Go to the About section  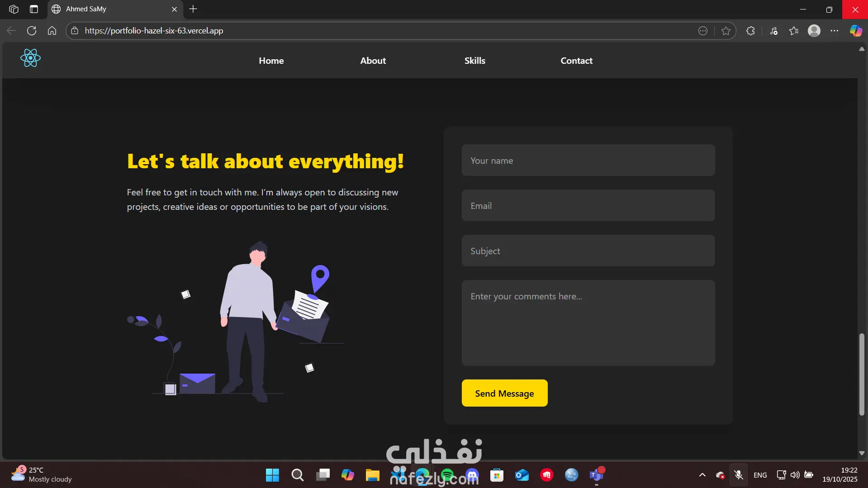tap(373, 61)
